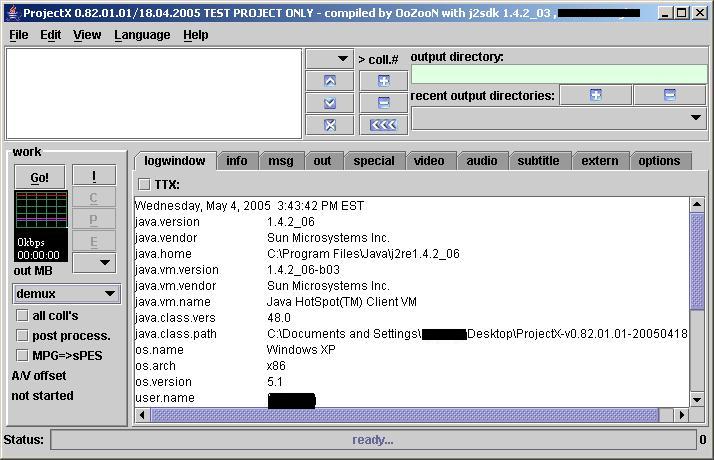Open the demux action dropdown

click(x=66, y=294)
